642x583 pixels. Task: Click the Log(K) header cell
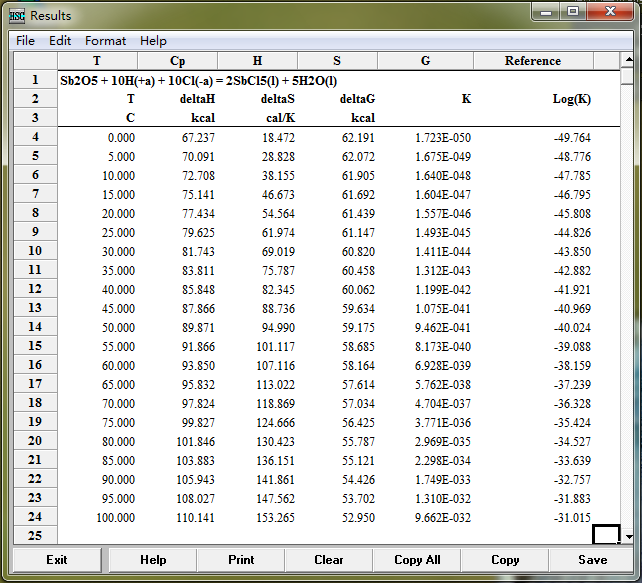(x=572, y=99)
